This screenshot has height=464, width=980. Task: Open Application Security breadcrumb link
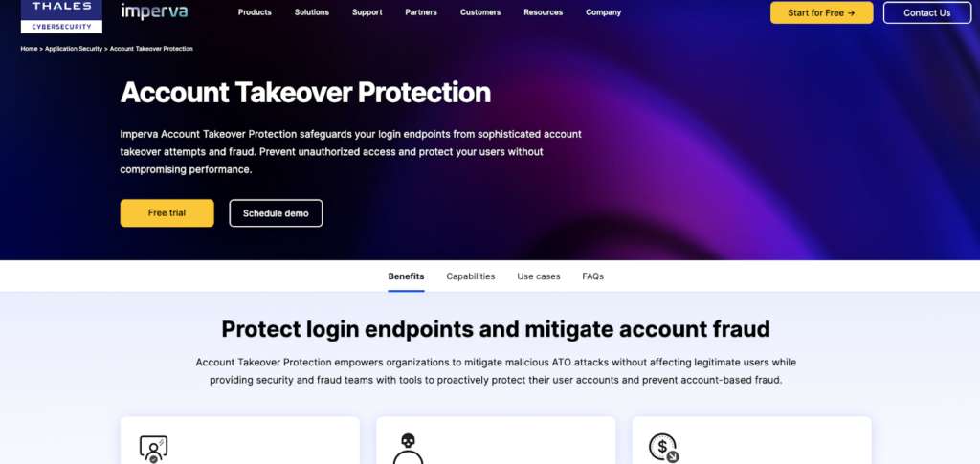(x=73, y=49)
